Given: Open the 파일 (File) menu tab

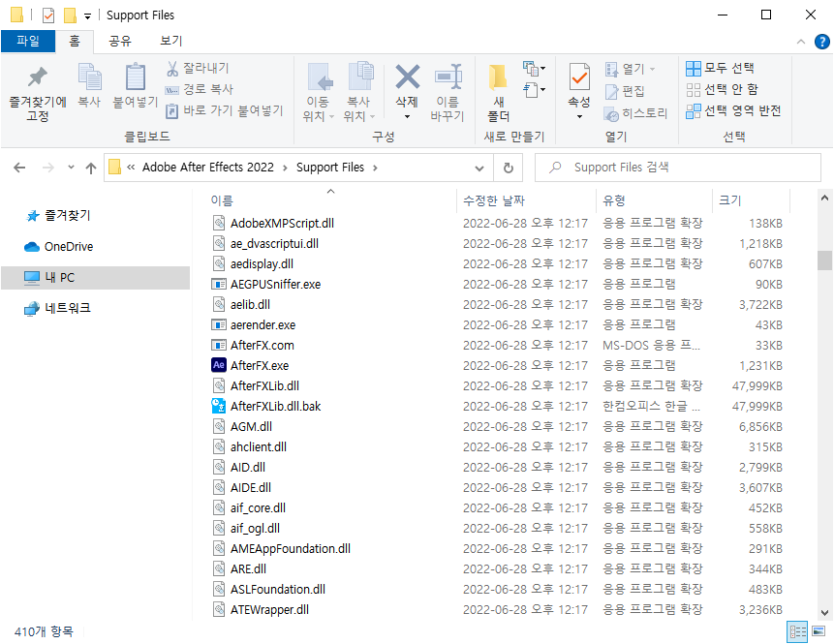Looking at the screenshot, I should (x=28, y=41).
